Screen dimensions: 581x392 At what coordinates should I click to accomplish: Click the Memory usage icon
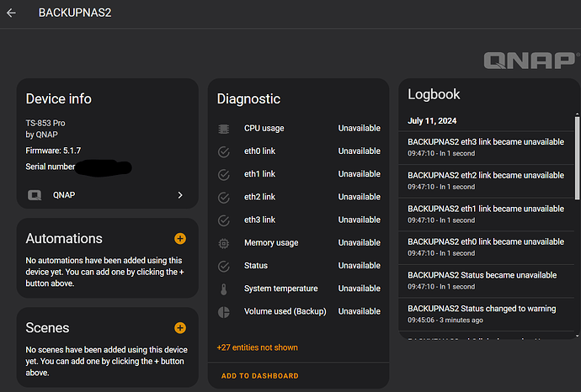[223, 243]
